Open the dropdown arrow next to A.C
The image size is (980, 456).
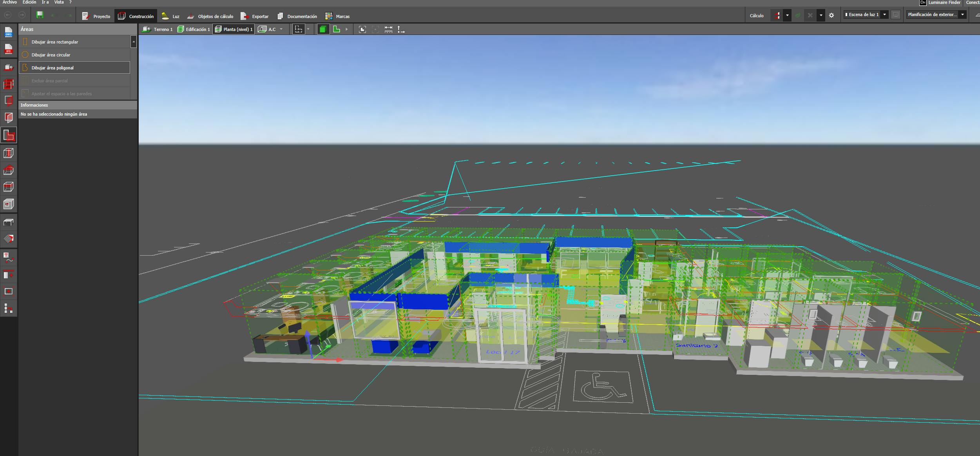click(x=281, y=29)
